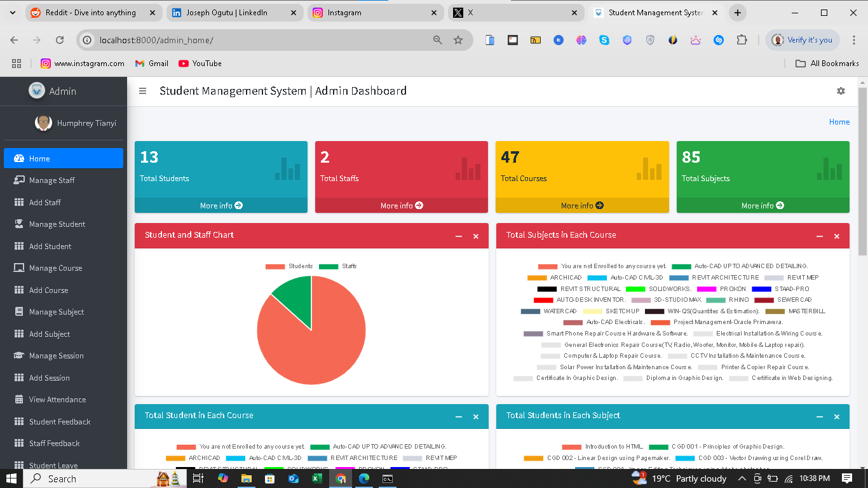Open Excel from the Windows taskbar
This screenshot has width=868, height=488.
(x=316, y=478)
